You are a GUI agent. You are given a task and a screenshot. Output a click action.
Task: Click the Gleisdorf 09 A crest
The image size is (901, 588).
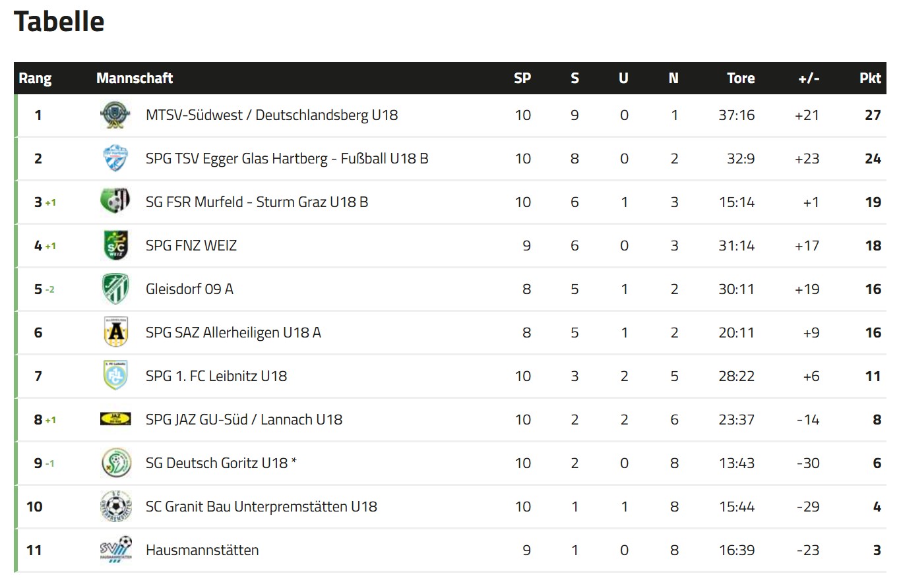(115, 289)
